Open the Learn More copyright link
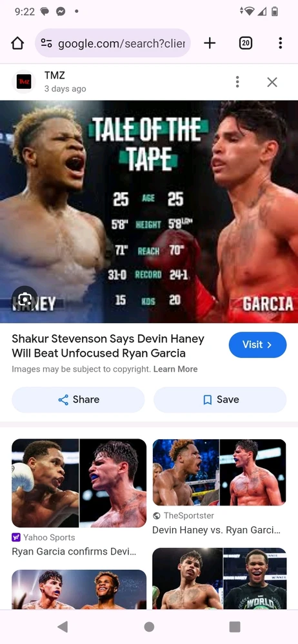 [x=175, y=369]
